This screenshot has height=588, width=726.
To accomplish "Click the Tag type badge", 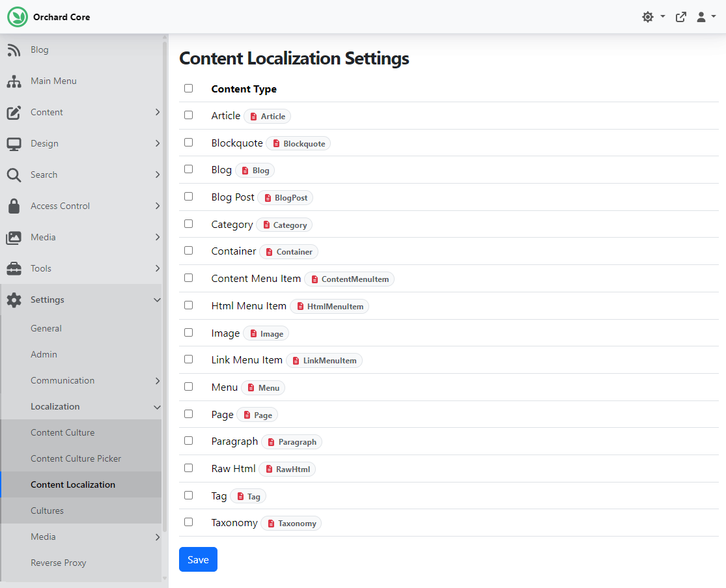I will 248,496.
